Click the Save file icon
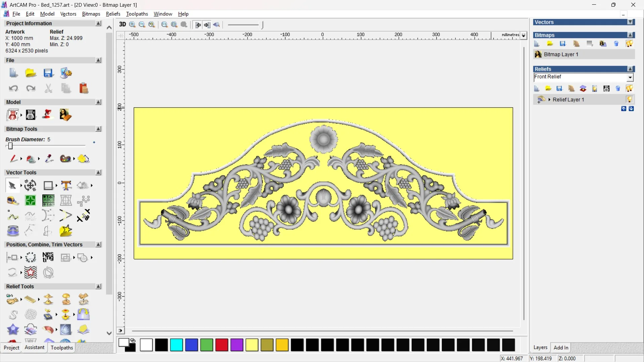This screenshot has width=644, height=362. (x=48, y=73)
